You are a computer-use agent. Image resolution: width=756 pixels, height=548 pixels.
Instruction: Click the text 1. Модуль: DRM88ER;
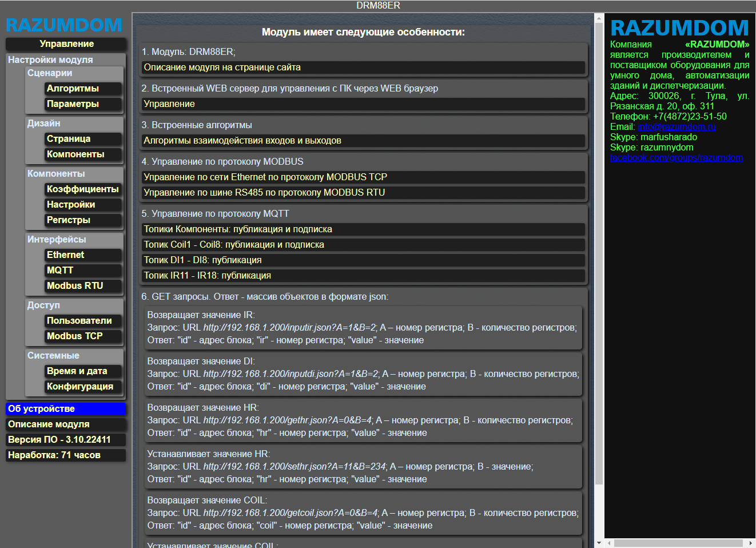tap(188, 52)
